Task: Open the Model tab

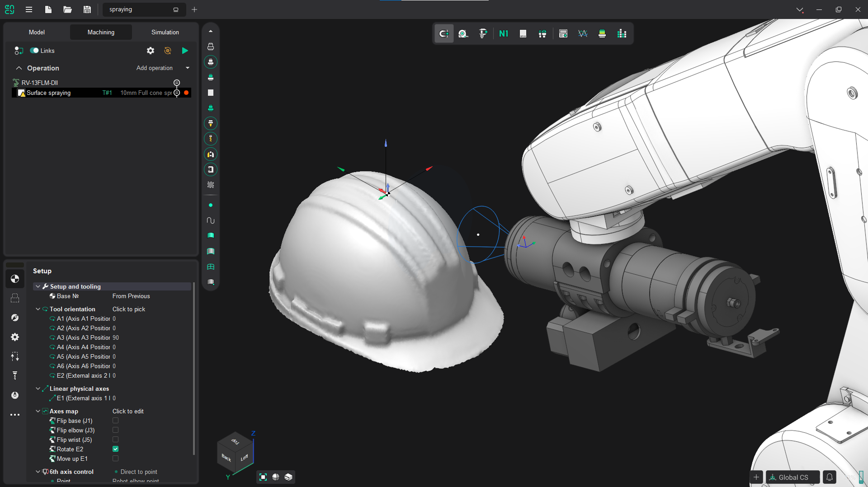Action: (x=37, y=33)
